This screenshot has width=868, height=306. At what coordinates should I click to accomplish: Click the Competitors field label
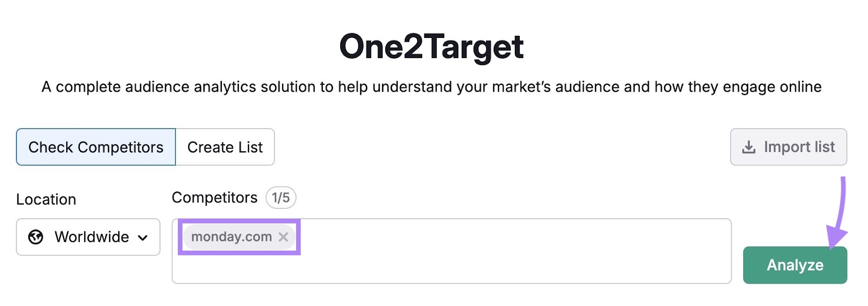click(214, 197)
